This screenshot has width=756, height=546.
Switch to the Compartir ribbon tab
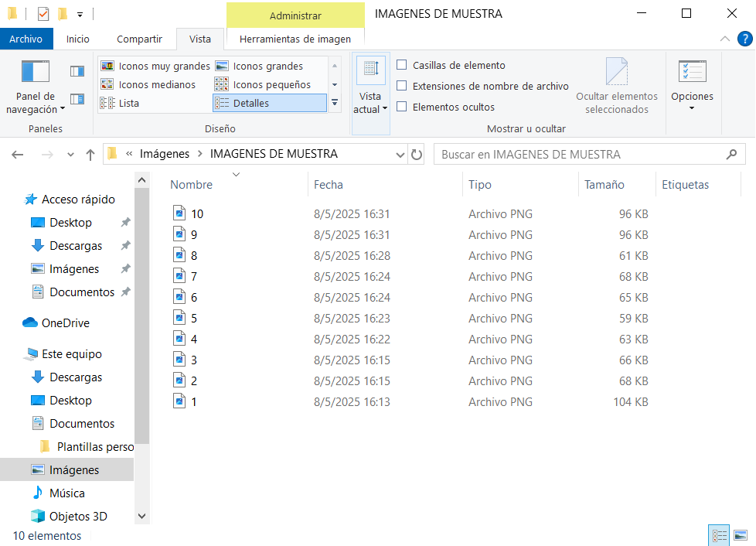139,39
